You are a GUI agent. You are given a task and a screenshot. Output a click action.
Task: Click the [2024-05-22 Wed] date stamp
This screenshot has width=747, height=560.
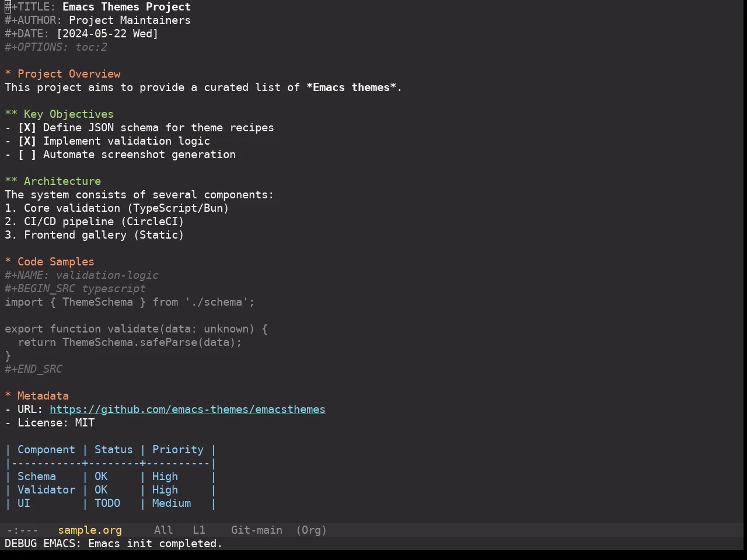click(x=107, y=34)
